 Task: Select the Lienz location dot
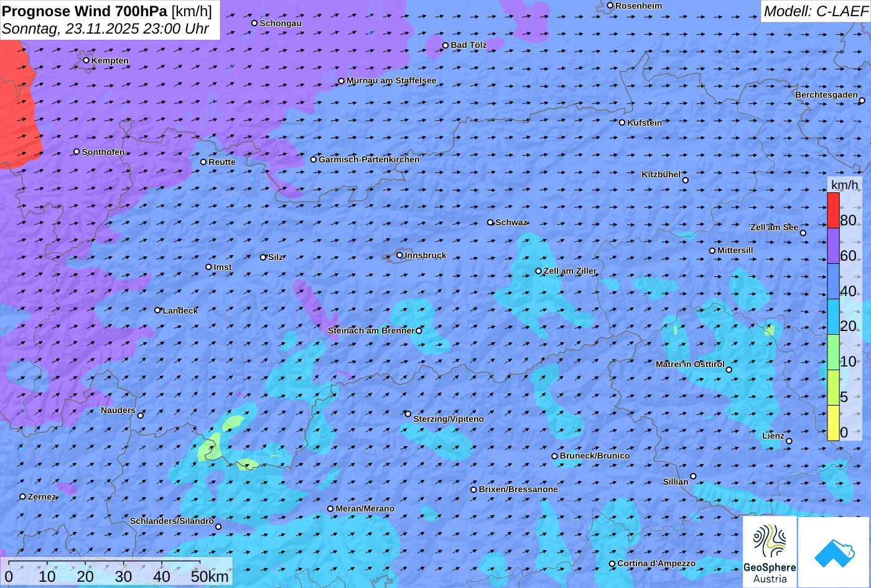click(x=789, y=441)
